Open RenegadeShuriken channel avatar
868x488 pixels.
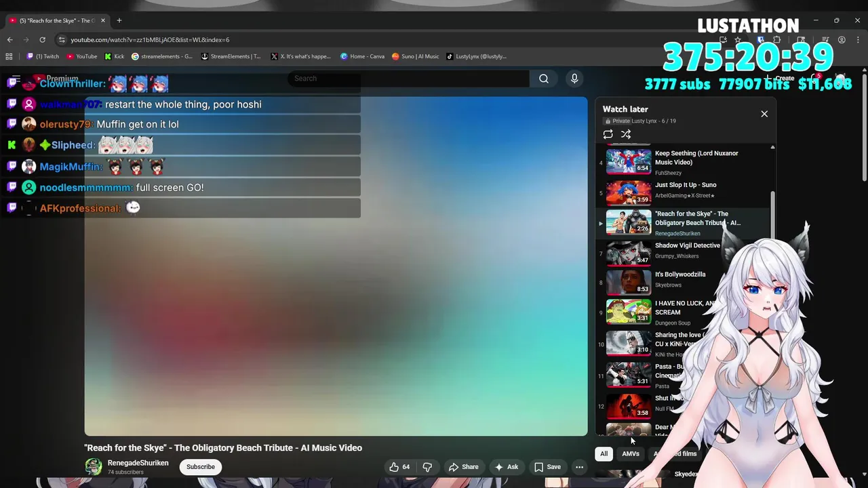coord(94,467)
